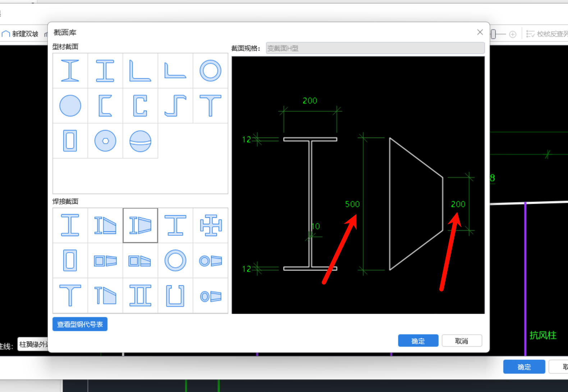Select tapered box section with one-sided taper
Viewport: 568px width, 392px height.
(x=140, y=260)
